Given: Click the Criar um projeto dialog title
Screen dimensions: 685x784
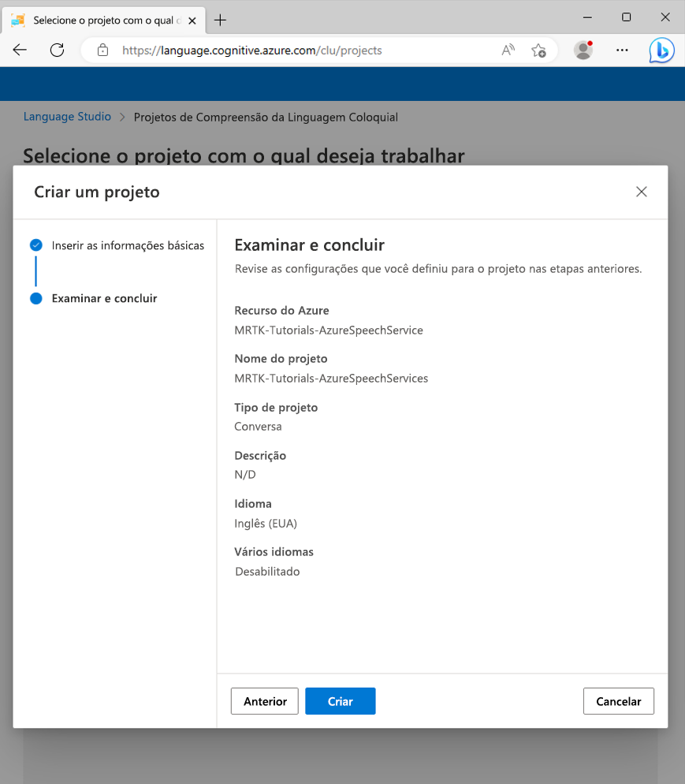Looking at the screenshot, I should click(x=97, y=192).
